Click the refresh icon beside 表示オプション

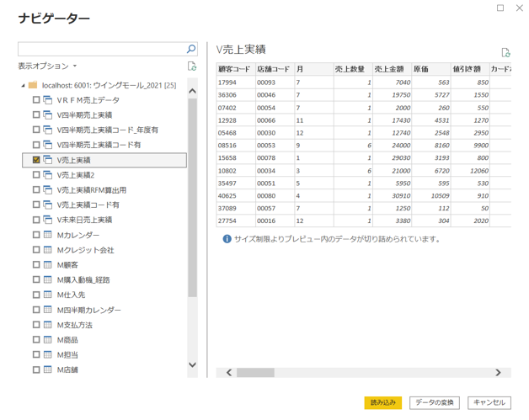(x=192, y=66)
